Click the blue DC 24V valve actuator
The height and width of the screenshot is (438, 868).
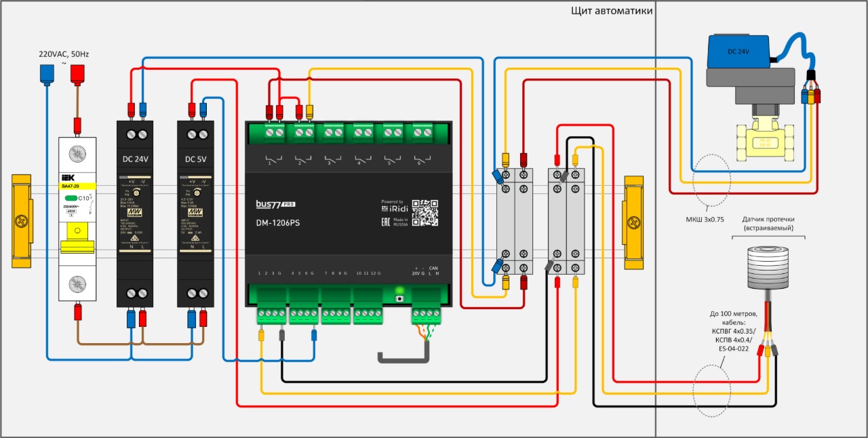[x=739, y=52]
